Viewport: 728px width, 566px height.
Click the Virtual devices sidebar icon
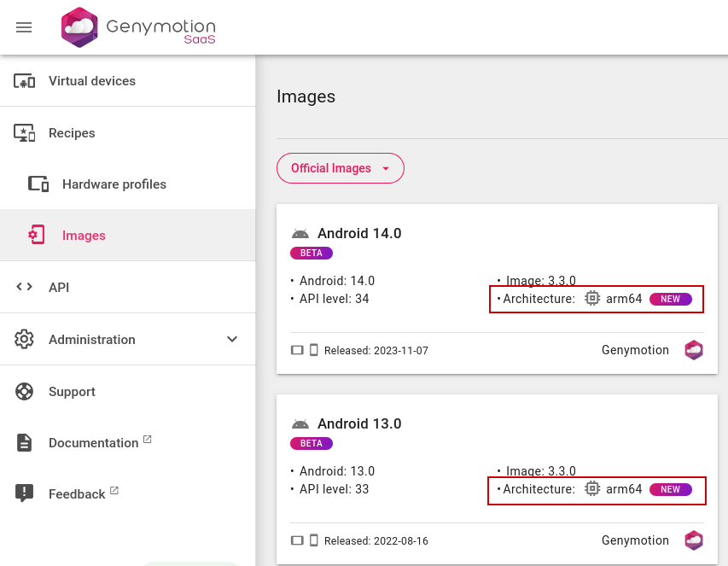click(24, 81)
